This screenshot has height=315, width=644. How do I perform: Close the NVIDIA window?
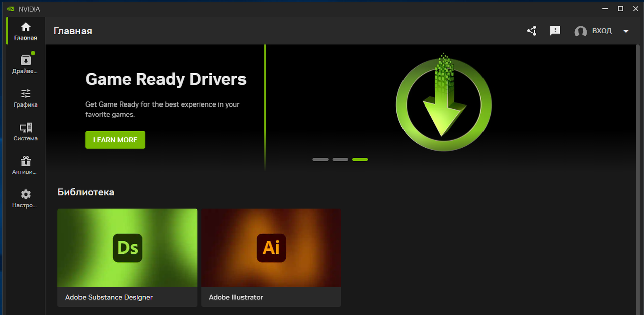click(x=636, y=9)
